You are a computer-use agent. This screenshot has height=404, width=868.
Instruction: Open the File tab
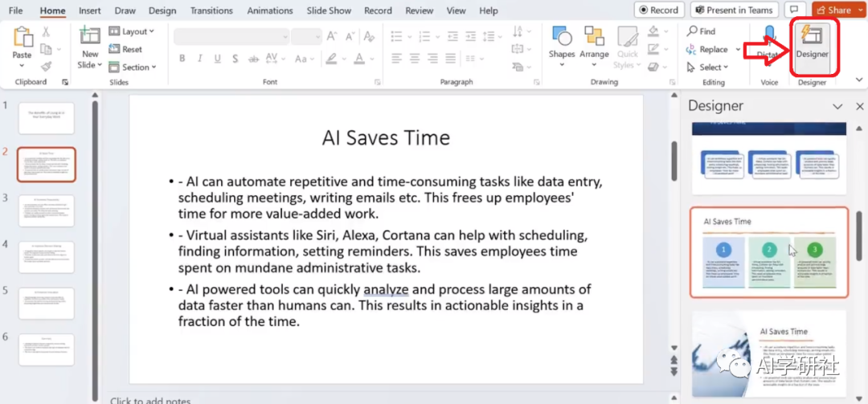tap(15, 10)
